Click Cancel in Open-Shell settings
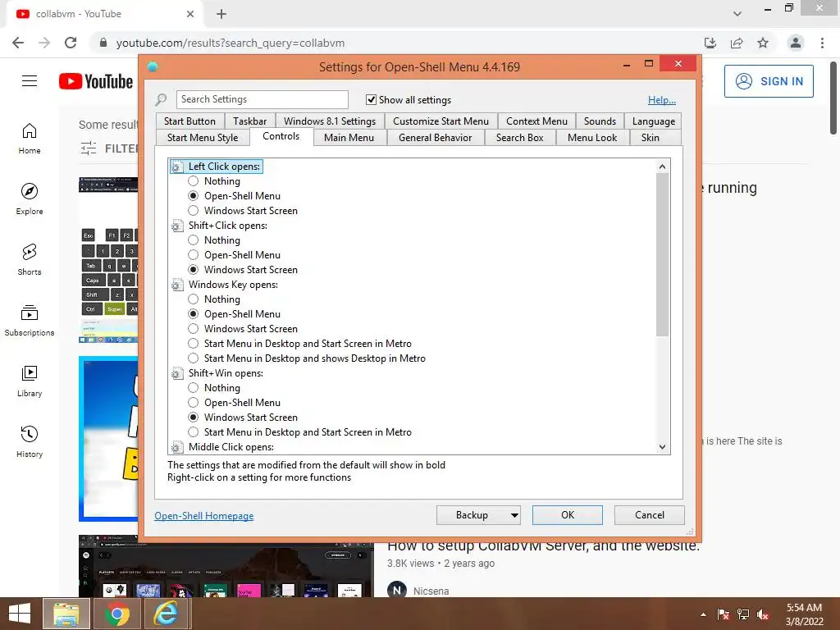The image size is (840, 630). (650, 515)
